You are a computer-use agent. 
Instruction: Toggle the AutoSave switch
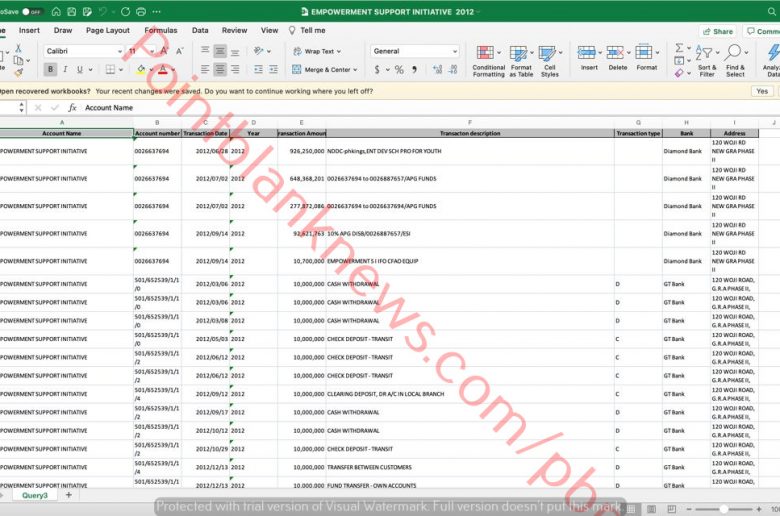tap(33, 11)
